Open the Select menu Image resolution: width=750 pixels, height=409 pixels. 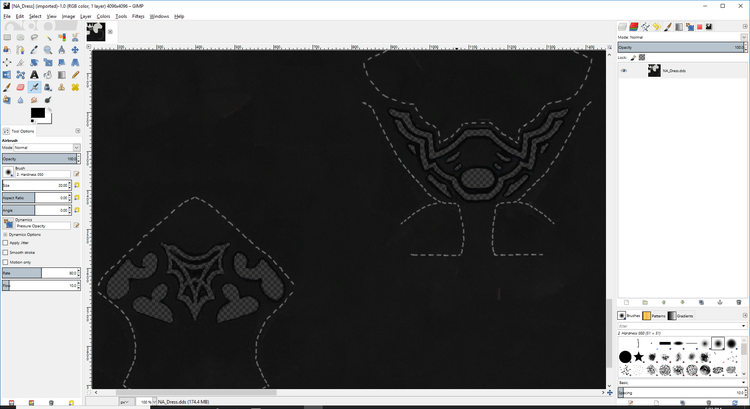click(35, 16)
